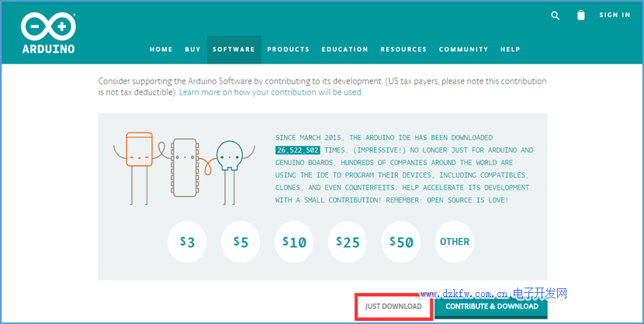Viewport: 644px width, 324px height.
Task: Click the Sign In link
Action: pyautogui.click(x=615, y=15)
